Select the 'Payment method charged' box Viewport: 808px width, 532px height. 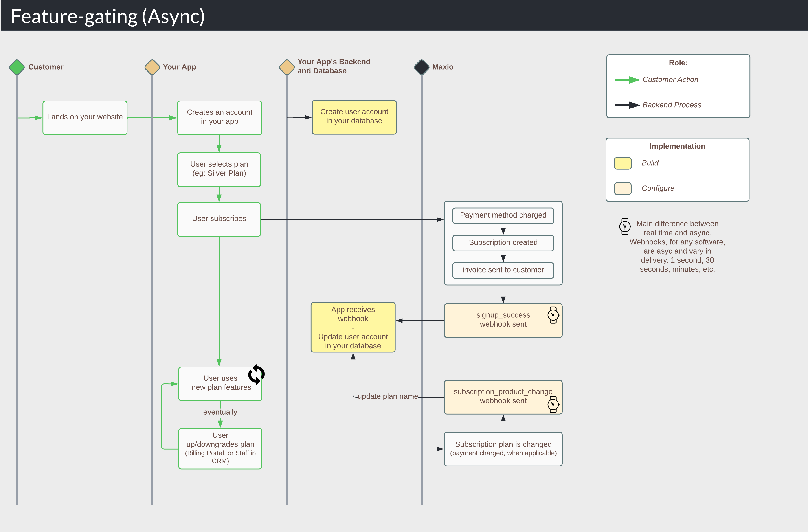pos(503,215)
